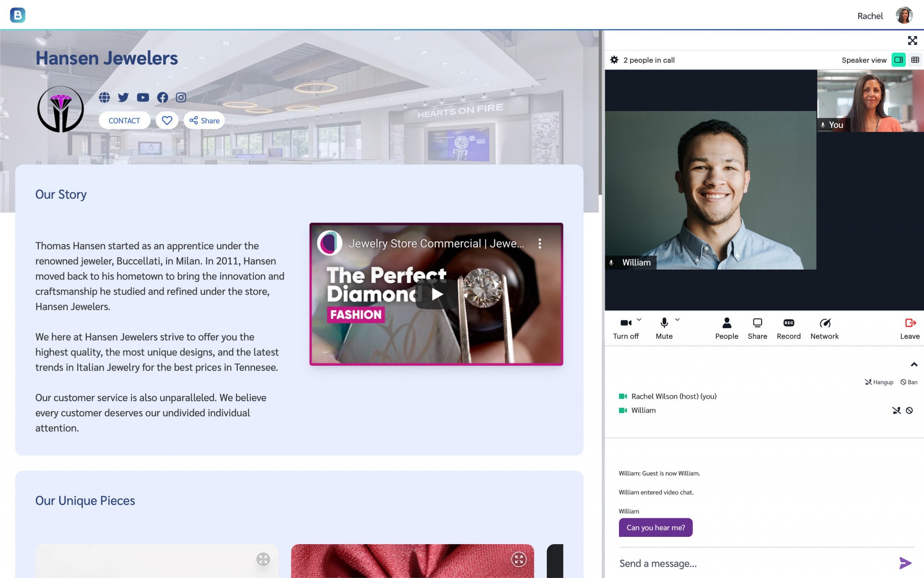Open the Twitter profile icon

[x=123, y=97]
